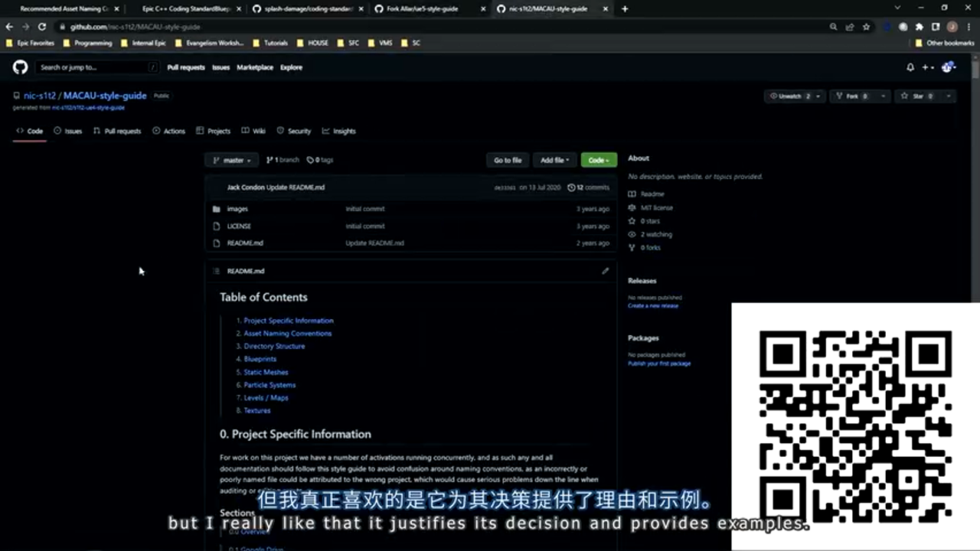This screenshot has width=980, height=551.
Task: Expand the Add file dropdown
Action: click(554, 160)
